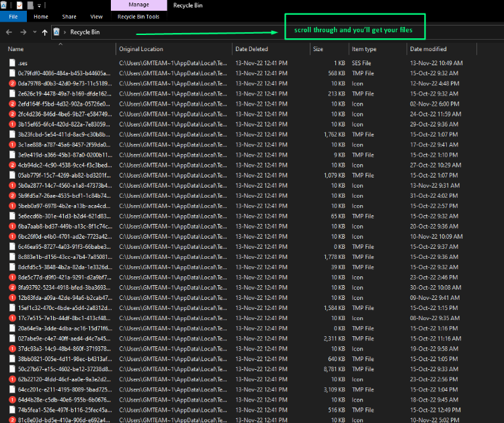Select icon of 6c46ea95-8727 file
This screenshot has width=504, height=423.
pos(12,247)
